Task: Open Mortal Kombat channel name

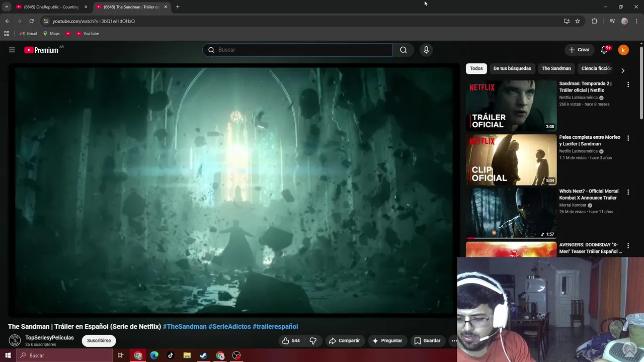Action: tap(573, 205)
